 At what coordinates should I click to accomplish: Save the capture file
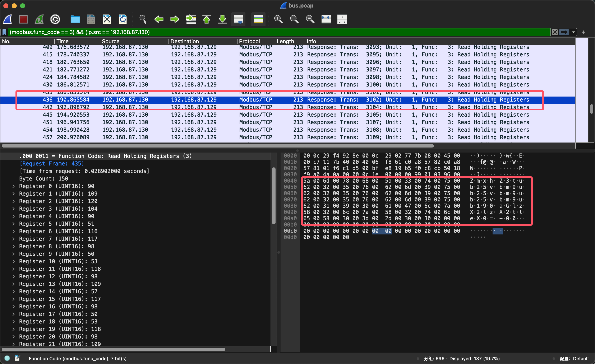(x=91, y=19)
